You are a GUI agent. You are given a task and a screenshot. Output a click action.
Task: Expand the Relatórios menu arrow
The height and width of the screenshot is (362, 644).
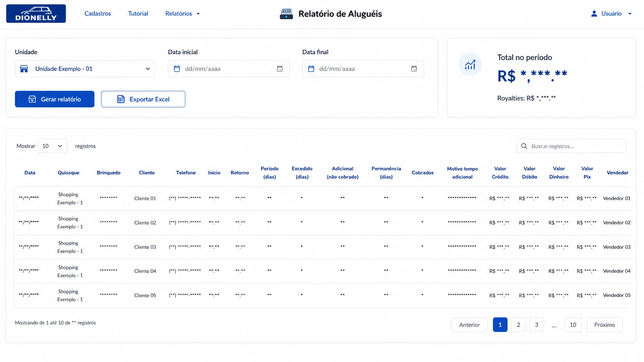198,14
